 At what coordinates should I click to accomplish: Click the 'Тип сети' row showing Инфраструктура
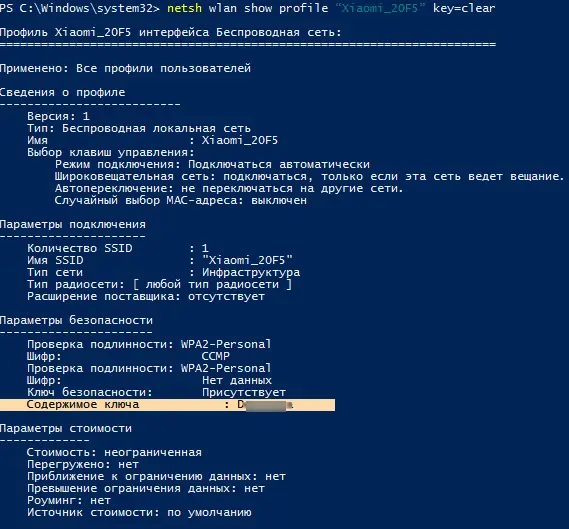click(164, 272)
